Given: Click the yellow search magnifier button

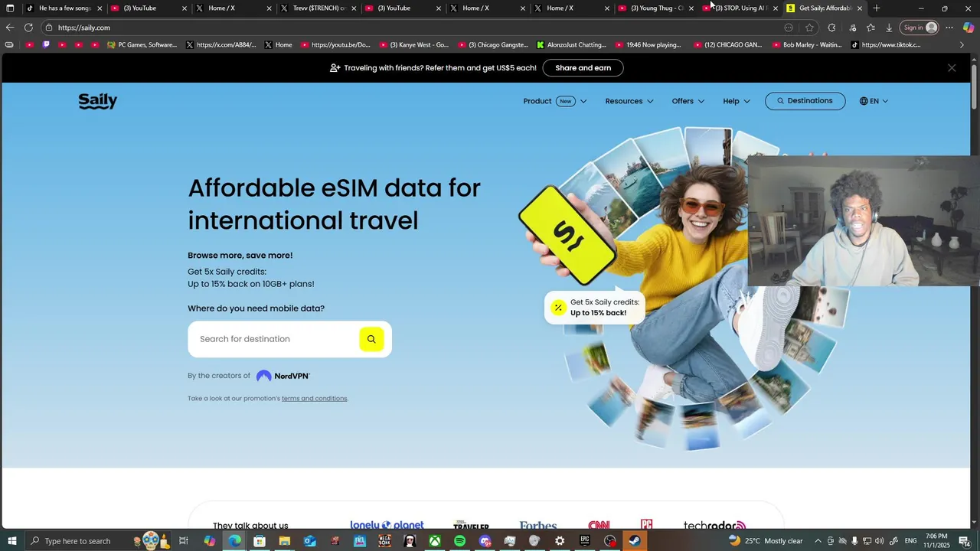Looking at the screenshot, I should pos(371,339).
